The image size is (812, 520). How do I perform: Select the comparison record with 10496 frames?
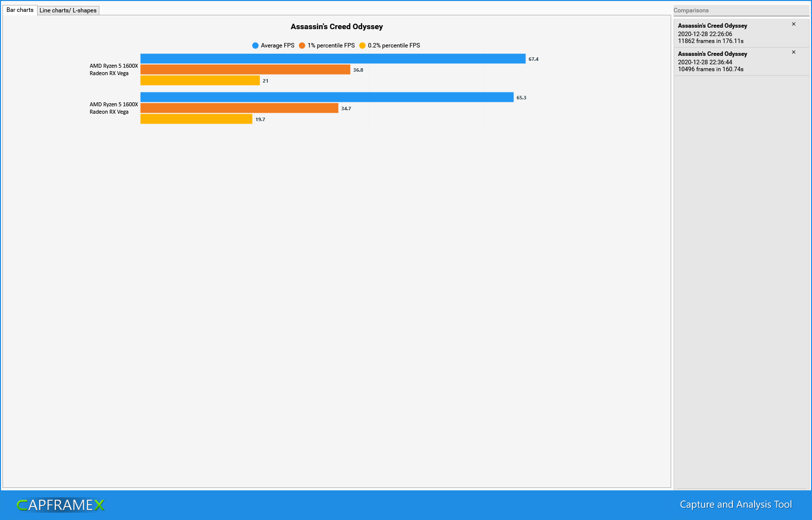(x=741, y=62)
